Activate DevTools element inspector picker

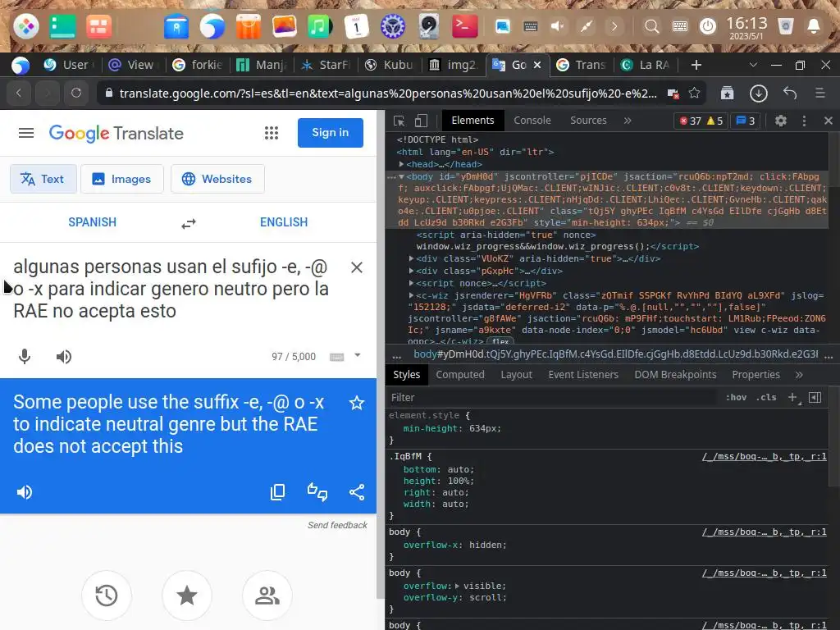point(399,121)
